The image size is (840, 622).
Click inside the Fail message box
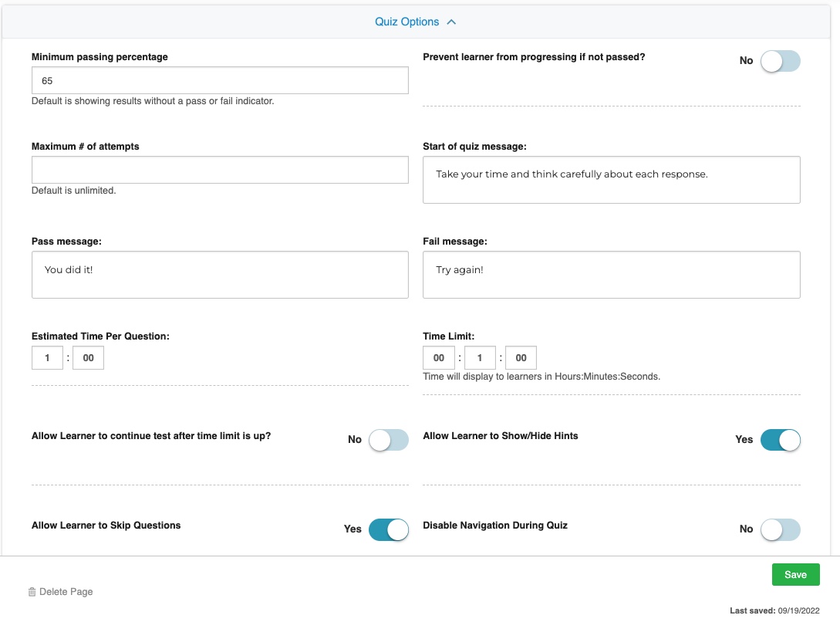(611, 275)
